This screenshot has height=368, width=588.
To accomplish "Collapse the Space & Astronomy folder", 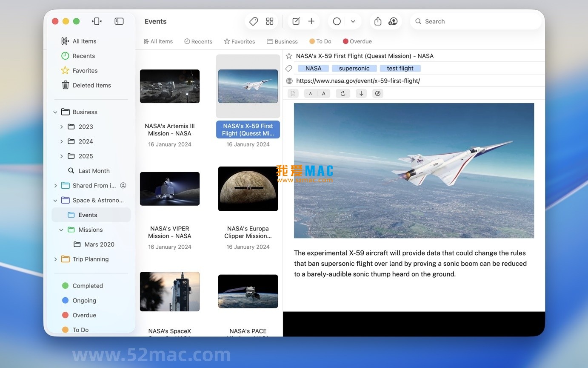I will click(x=55, y=200).
